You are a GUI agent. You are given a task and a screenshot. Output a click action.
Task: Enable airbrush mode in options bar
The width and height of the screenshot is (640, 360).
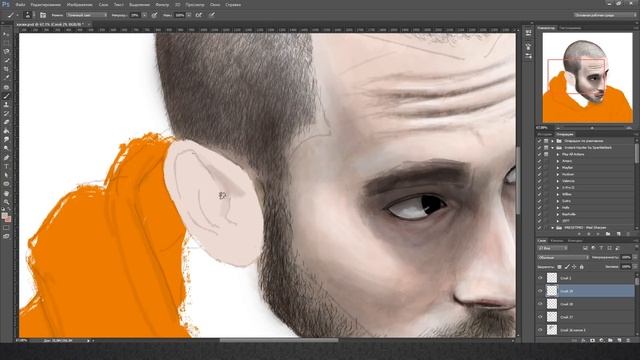(198, 15)
